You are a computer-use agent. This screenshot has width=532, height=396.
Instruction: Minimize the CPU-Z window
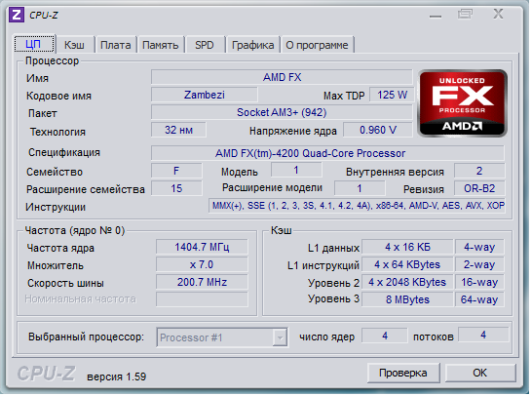click(436, 16)
